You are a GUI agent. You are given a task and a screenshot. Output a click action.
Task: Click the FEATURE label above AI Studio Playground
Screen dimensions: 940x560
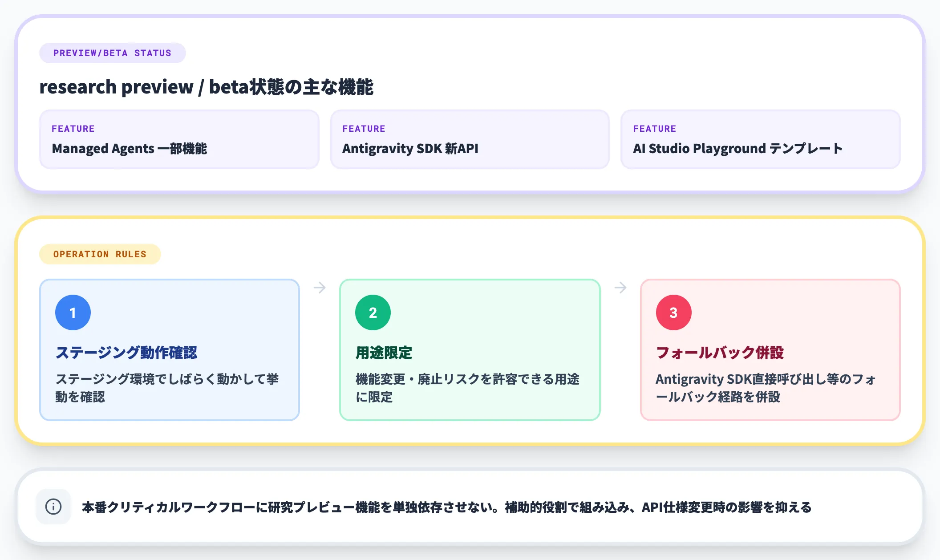coord(655,129)
